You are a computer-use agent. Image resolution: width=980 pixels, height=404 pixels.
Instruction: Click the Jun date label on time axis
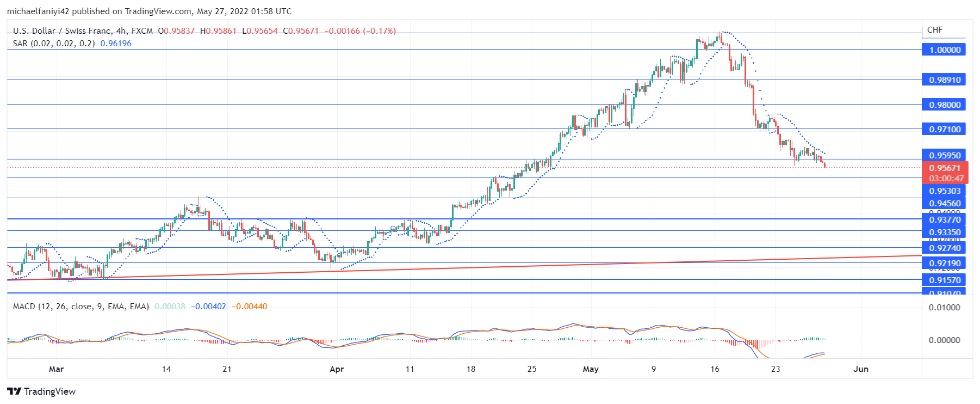click(861, 369)
